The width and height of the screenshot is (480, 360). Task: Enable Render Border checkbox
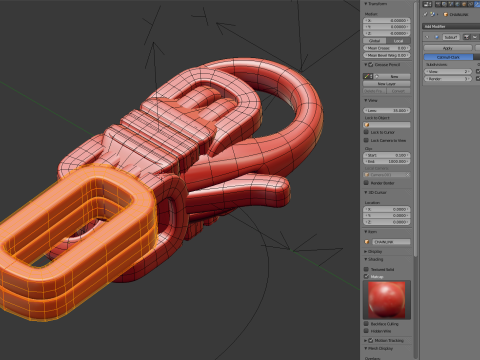[366, 183]
